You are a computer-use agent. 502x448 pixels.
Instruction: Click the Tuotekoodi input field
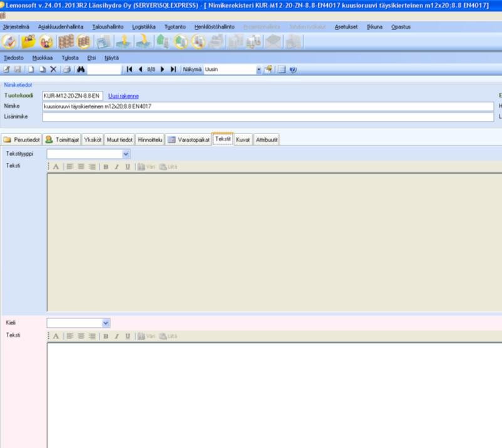73,96
